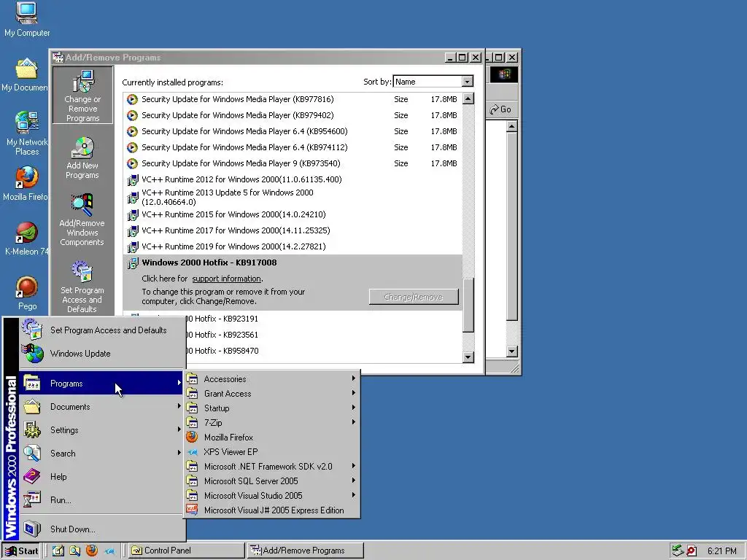Select VC++ Runtime 2013 Update 5 entry

click(x=293, y=197)
